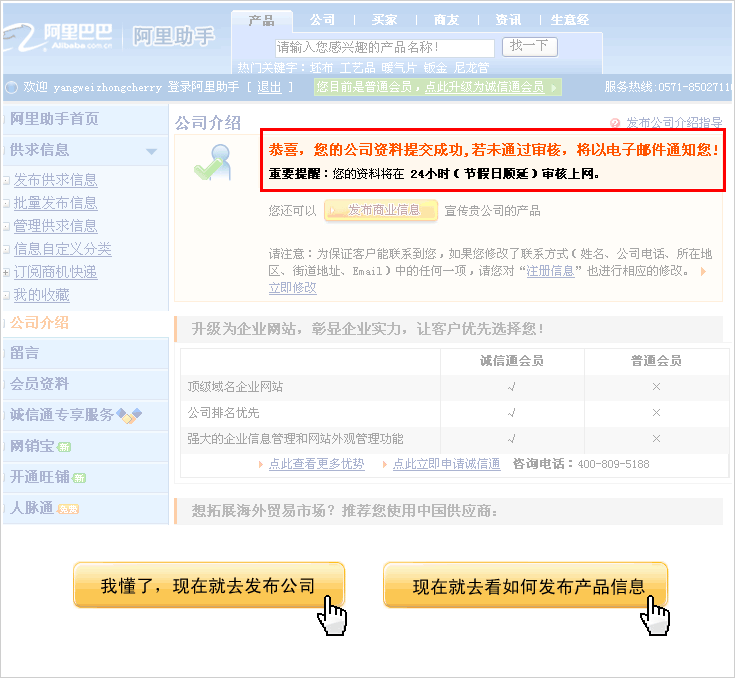Click the hot keyword 钣金
Image resolution: width=735 pixels, height=678 pixels.
click(435, 68)
